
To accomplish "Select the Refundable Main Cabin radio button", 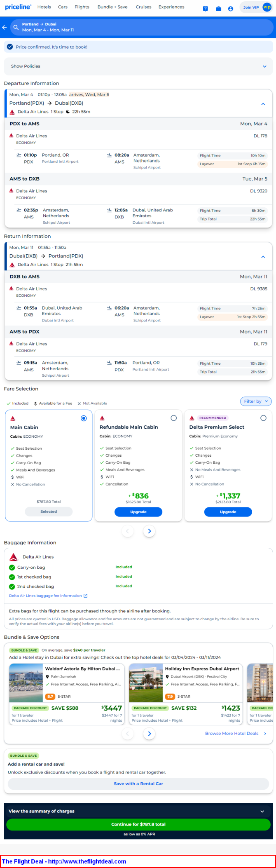I will click(174, 418).
